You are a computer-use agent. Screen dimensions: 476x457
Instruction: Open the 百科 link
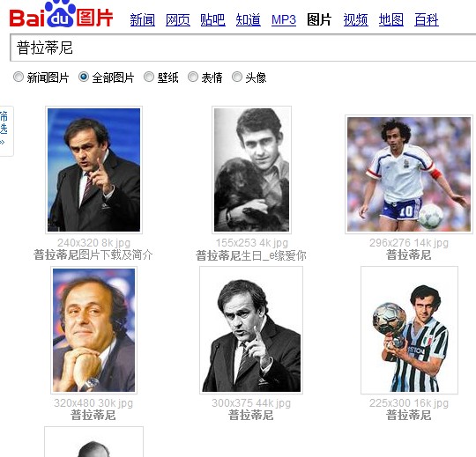427,20
